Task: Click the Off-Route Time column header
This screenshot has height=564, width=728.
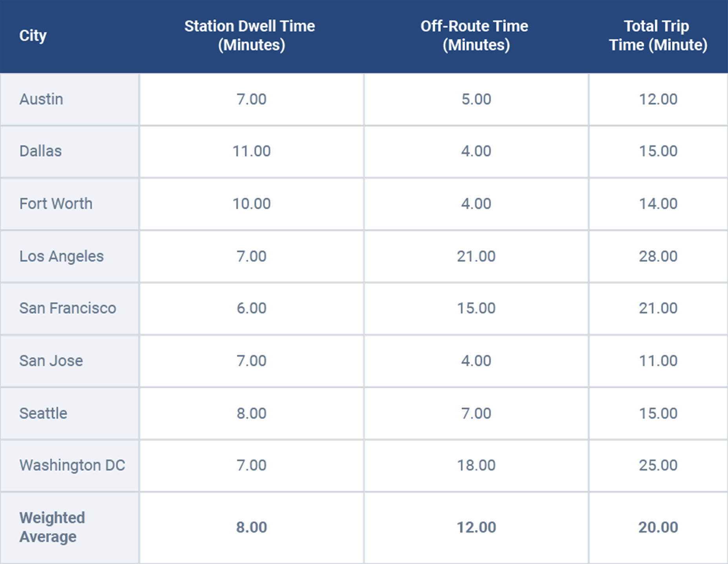Action: 475,36
